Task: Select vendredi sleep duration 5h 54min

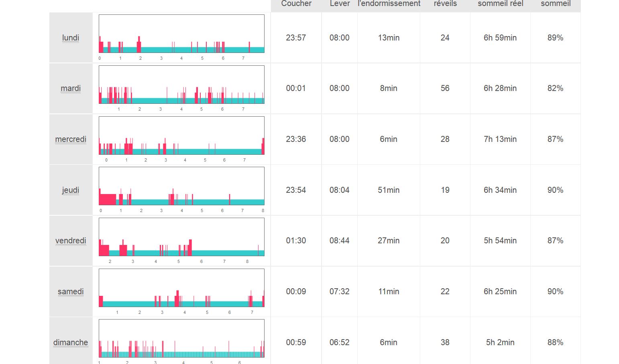Action: coord(500,241)
